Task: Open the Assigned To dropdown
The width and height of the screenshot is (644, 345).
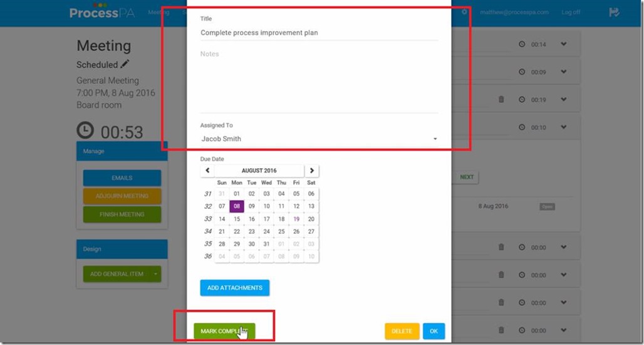Action: click(319, 139)
